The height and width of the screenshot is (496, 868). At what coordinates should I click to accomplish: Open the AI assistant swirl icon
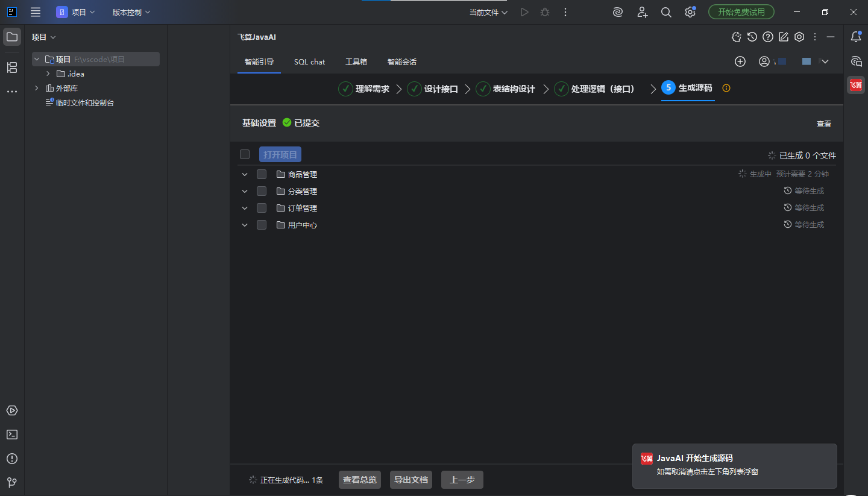pyautogui.click(x=618, y=12)
